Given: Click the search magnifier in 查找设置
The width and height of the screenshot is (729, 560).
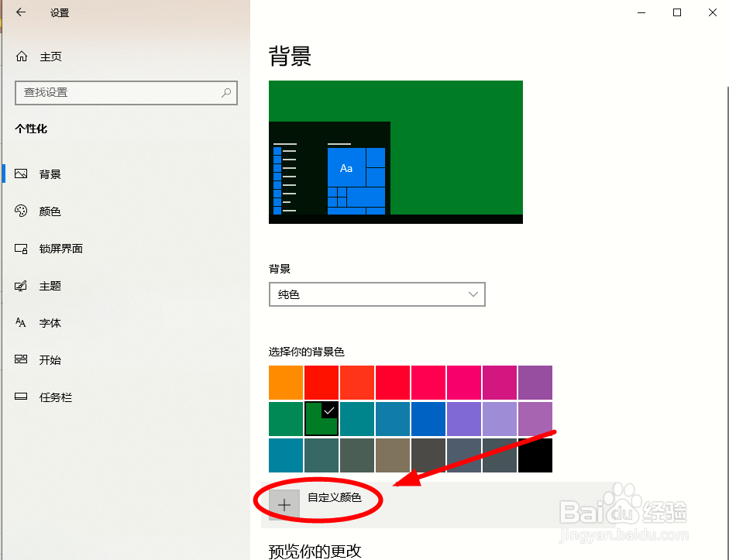Looking at the screenshot, I should [225, 93].
